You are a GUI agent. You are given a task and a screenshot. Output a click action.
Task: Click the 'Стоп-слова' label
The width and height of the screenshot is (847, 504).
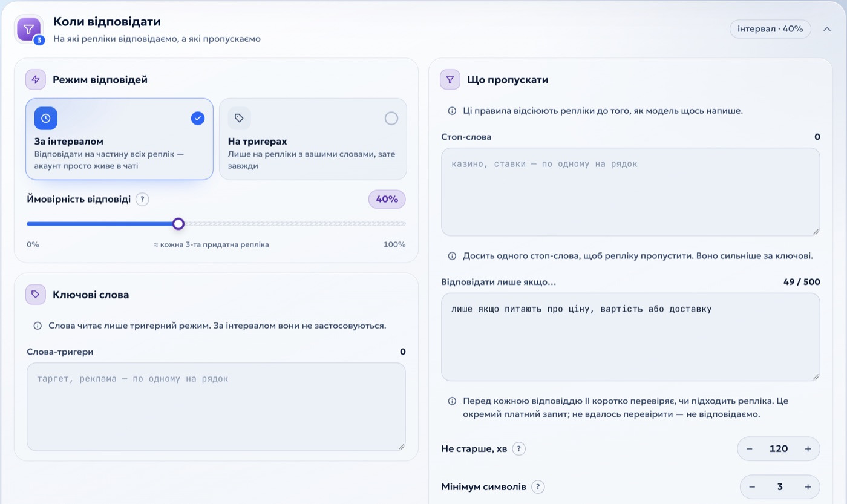point(466,137)
